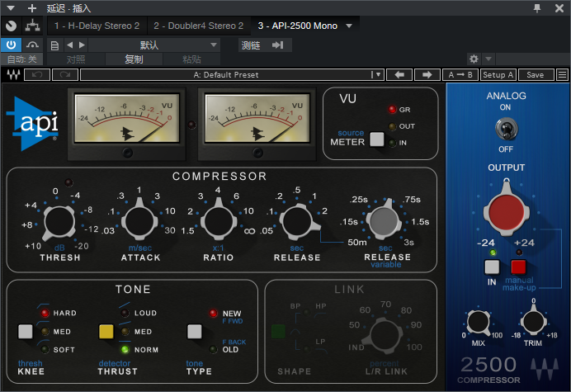The height and width of the screenshot is (392, 571).
Task: Click the plugin power bypass button
Action: pos(11,45)
